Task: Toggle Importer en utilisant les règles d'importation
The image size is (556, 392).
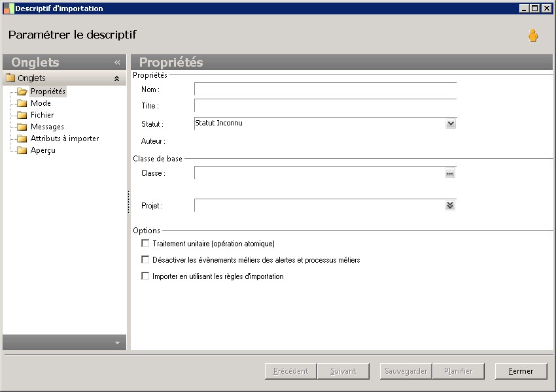Action: pyautogui.click(x=145, y=276)
